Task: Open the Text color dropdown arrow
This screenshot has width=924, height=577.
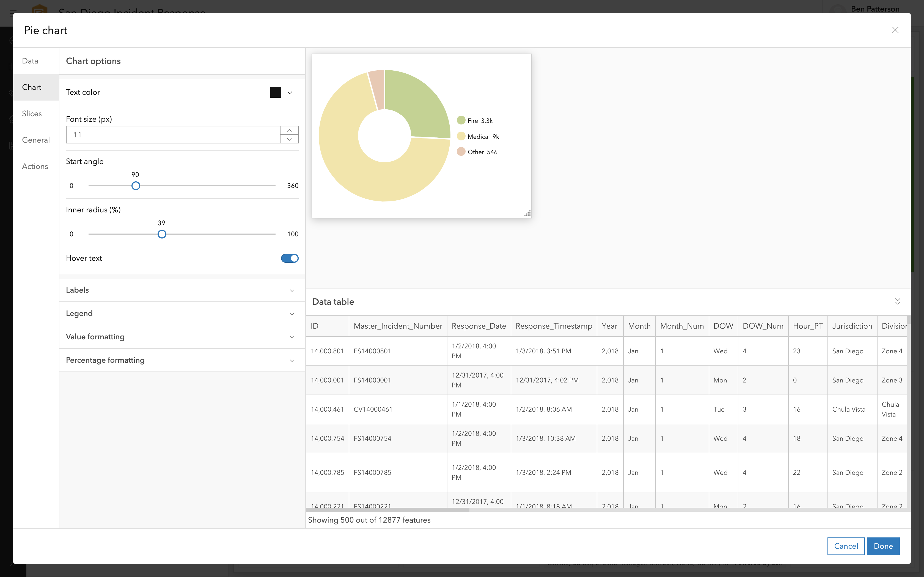Action: tap(290, 92)
